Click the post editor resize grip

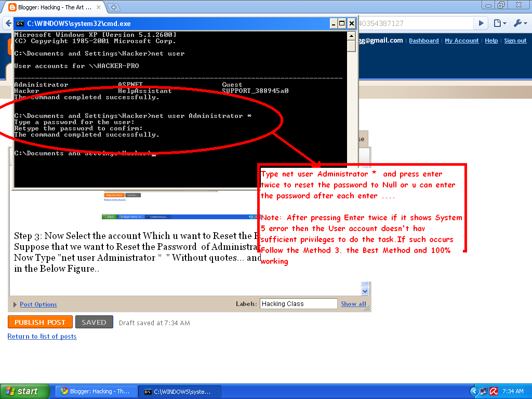pos(367,308)
